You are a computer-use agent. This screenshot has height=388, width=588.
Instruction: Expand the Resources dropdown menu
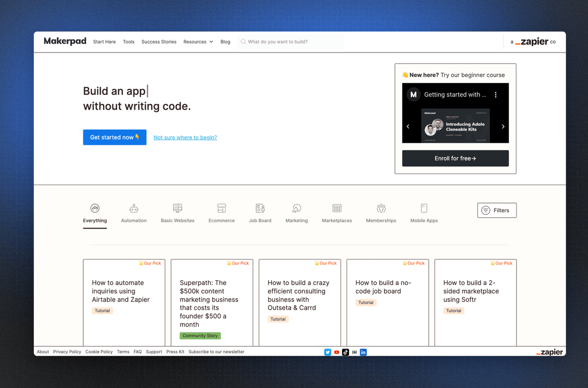tap(198, 42)
